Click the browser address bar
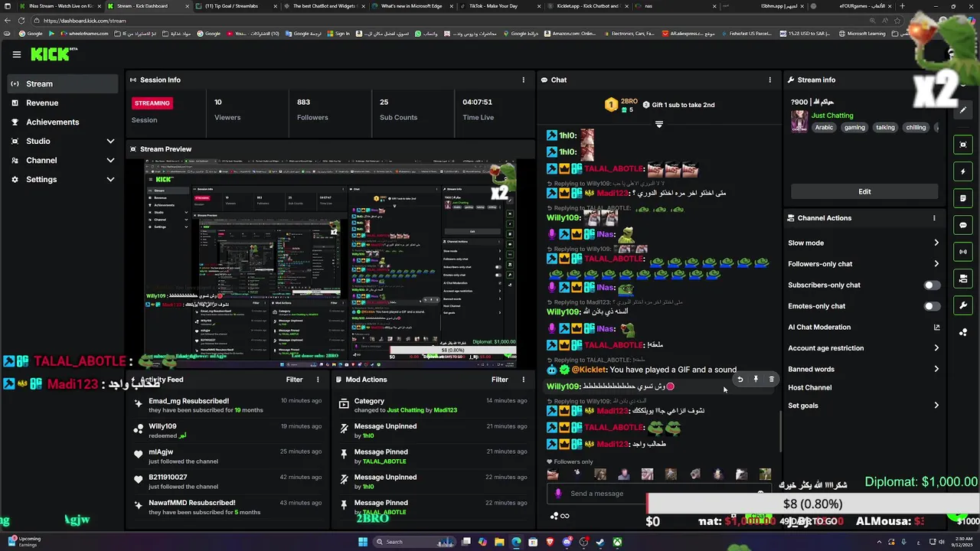 click(x=444, y=21)
